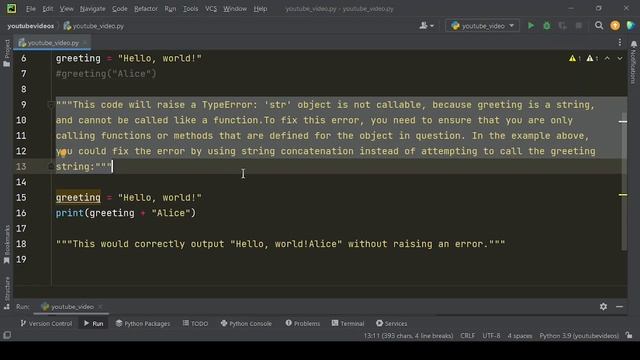Open the Window menu
The height and width of the screenshot is (360, 640).
coord(235,9)
